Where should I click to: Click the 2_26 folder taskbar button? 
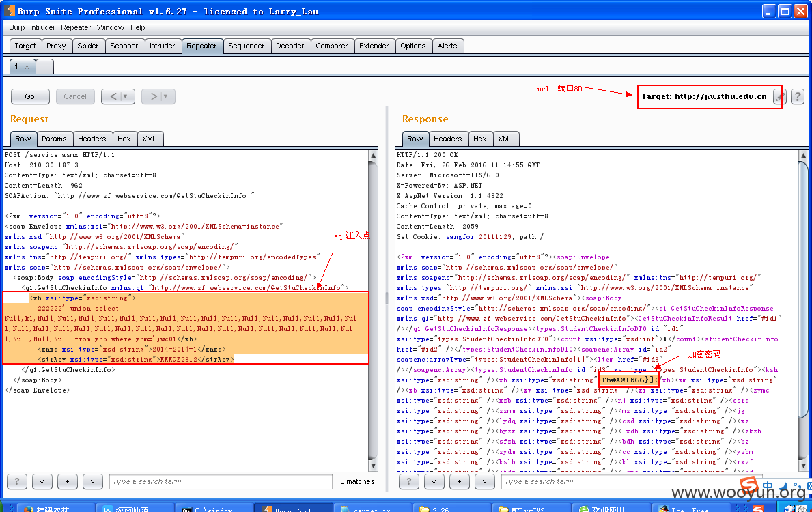451,508
